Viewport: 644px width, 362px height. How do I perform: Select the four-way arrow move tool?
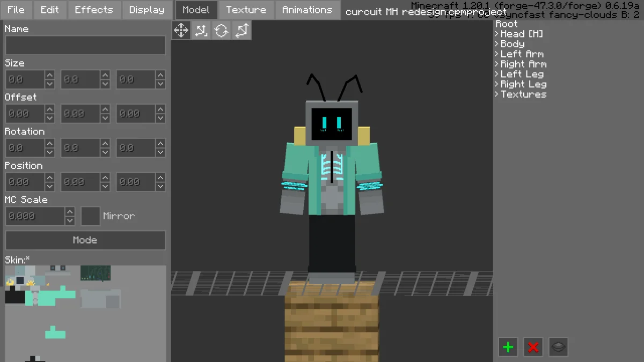click(181, 31)
